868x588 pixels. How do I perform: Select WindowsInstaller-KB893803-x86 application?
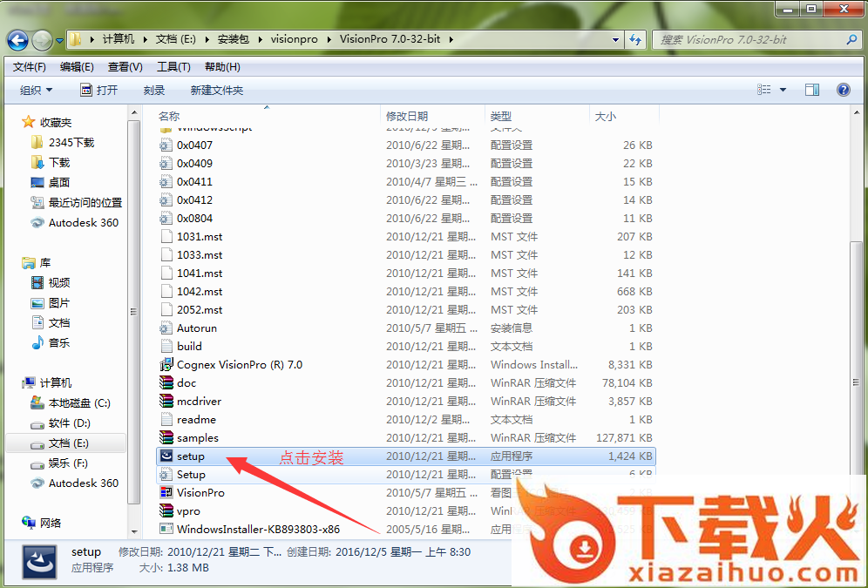[x=406, y=529]
